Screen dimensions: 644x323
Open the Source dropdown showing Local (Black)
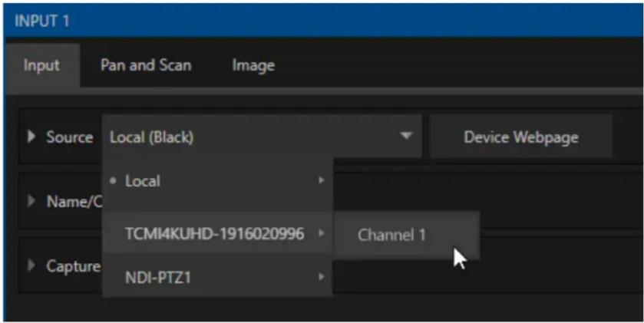(262, 137)
